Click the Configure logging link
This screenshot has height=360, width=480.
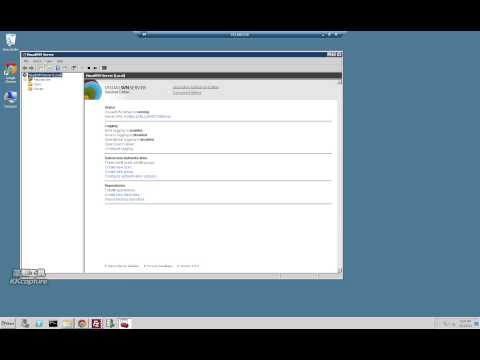[119, 149]
